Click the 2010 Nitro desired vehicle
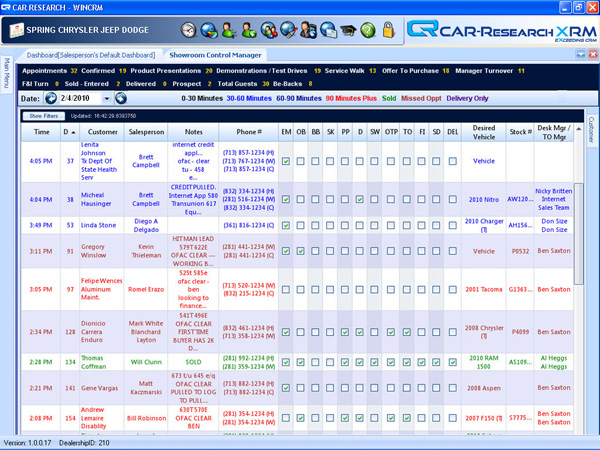The width and height of the screenshot is (600, 450). [484, 199]
